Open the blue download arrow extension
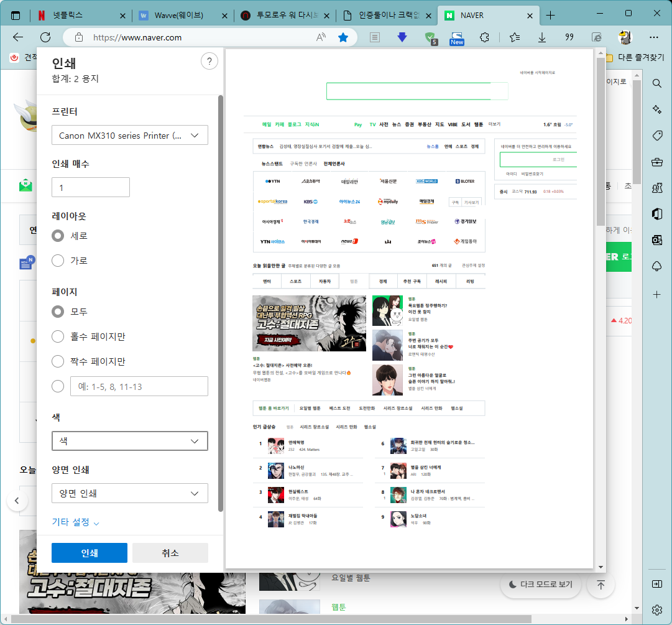This screenshot has height=625, width=672. click(x=402, y=37)
